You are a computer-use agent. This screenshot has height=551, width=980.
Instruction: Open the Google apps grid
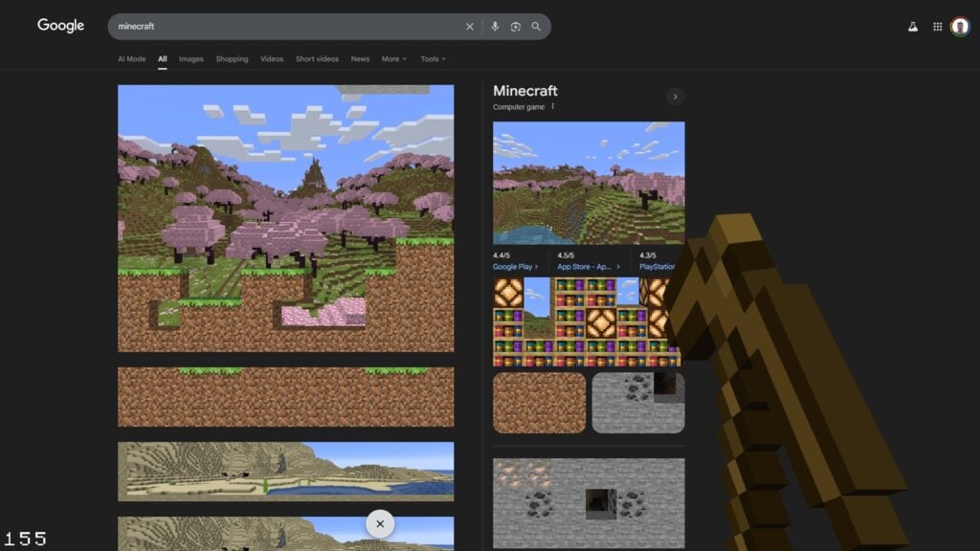[937, 27]
